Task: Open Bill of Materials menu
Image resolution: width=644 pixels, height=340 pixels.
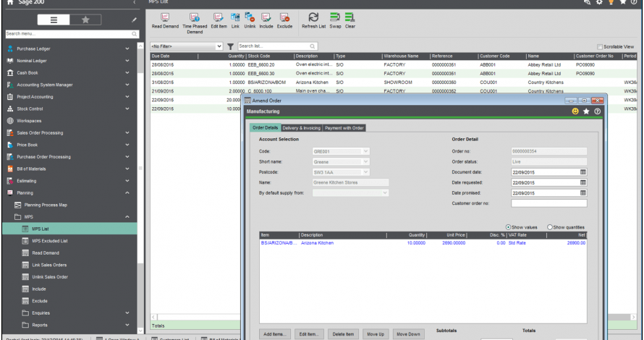Action: click(x=31, y=169)
